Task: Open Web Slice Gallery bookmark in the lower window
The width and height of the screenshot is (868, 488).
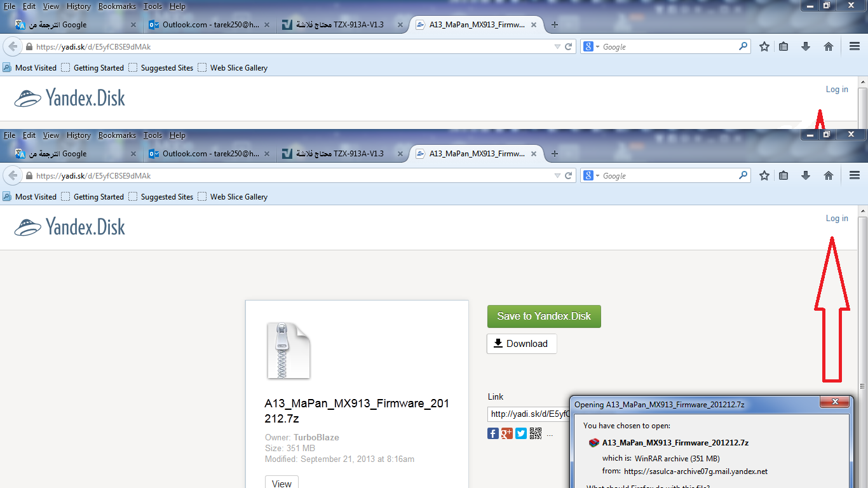Action: click(x=233, y=197)
